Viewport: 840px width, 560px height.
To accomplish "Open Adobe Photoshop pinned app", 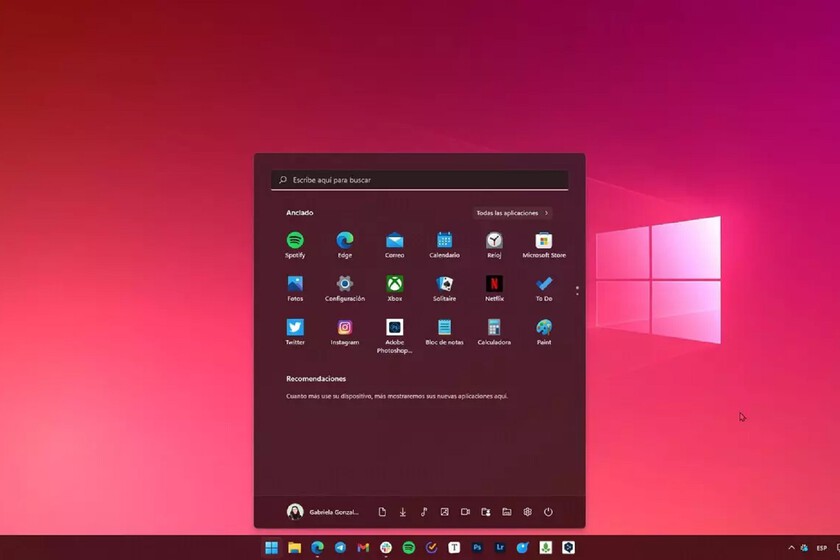I will click(395, 328).
